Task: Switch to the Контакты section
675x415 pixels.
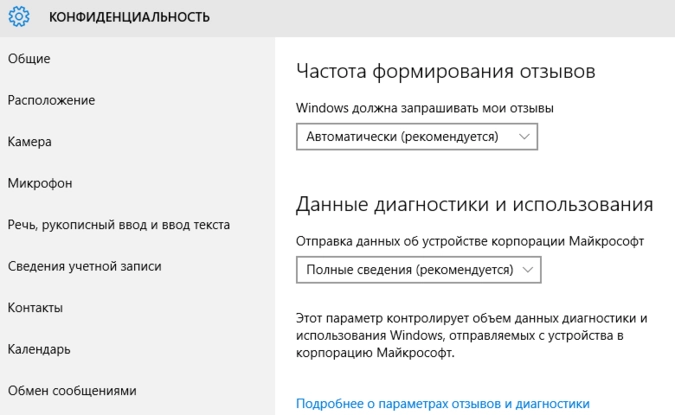Action: coord(35,307)
